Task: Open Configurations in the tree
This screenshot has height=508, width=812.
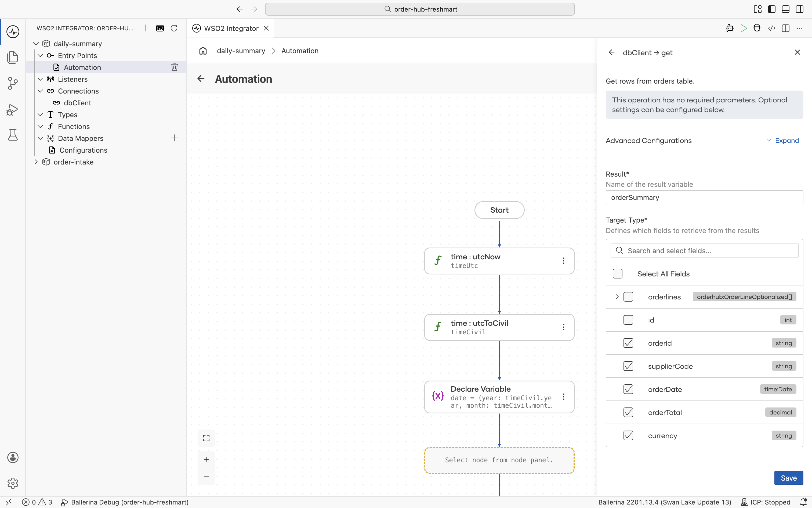Action: [x=83, y=150]
